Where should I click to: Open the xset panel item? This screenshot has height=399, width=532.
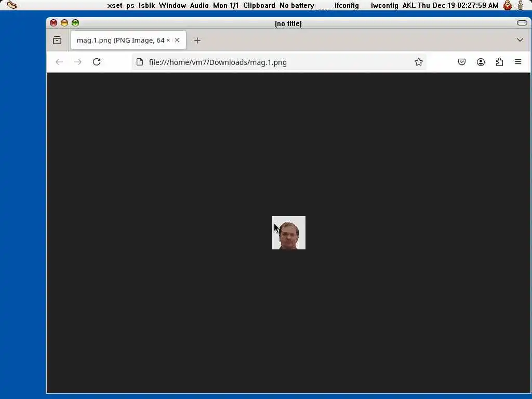click(115, 5)
